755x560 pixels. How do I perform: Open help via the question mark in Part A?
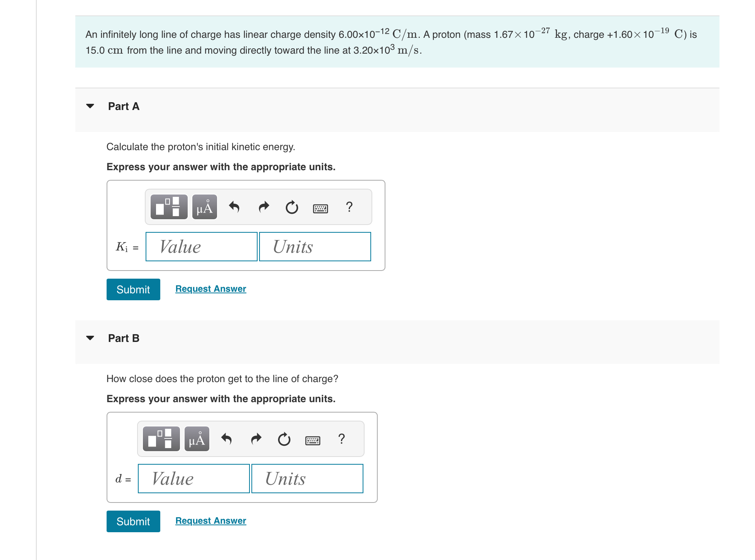click(349, 207)
